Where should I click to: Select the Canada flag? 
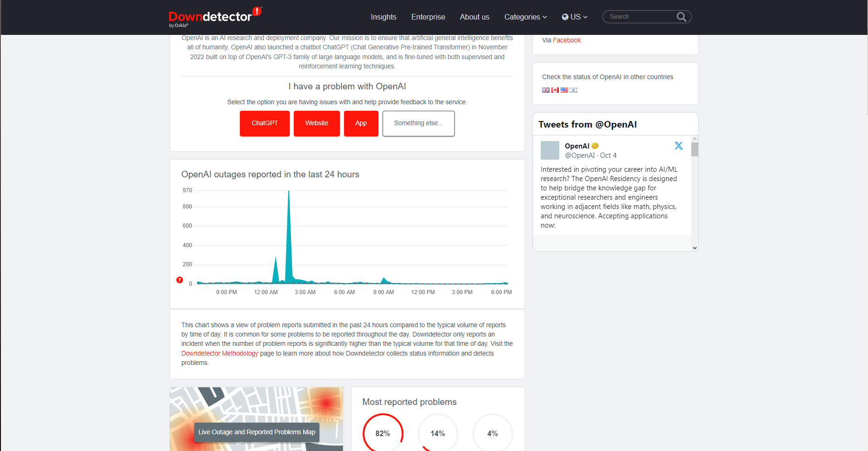(555, 90)
